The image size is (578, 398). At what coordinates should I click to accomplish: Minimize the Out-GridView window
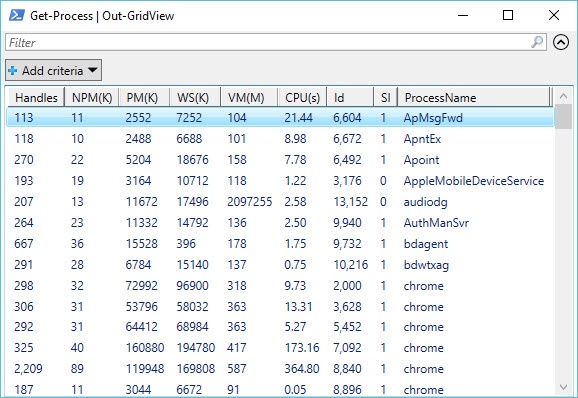tap(463, 15)
